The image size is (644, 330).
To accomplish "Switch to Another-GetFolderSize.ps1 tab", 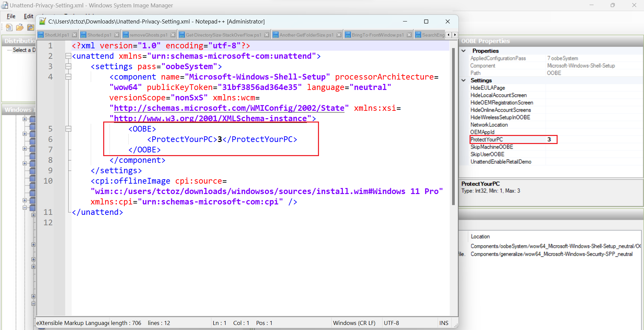I will click(x=307, y=35).
